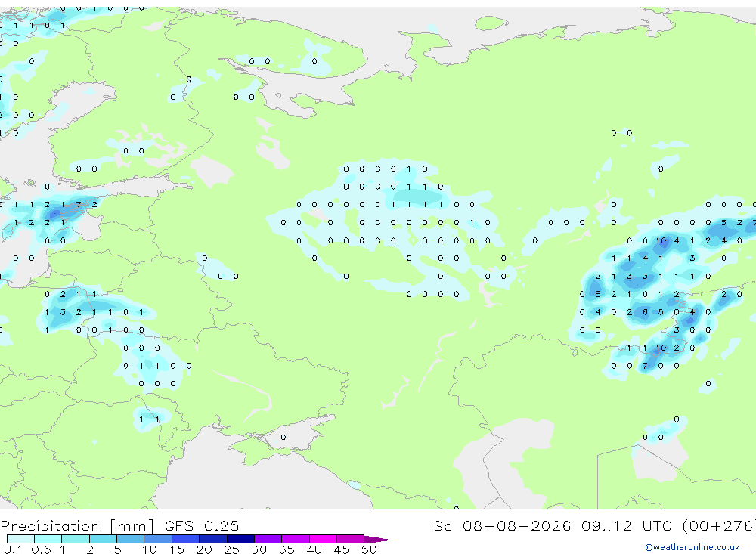Click the legend label '50'
This screenshot has height=554, width=756.
(369, 549)
